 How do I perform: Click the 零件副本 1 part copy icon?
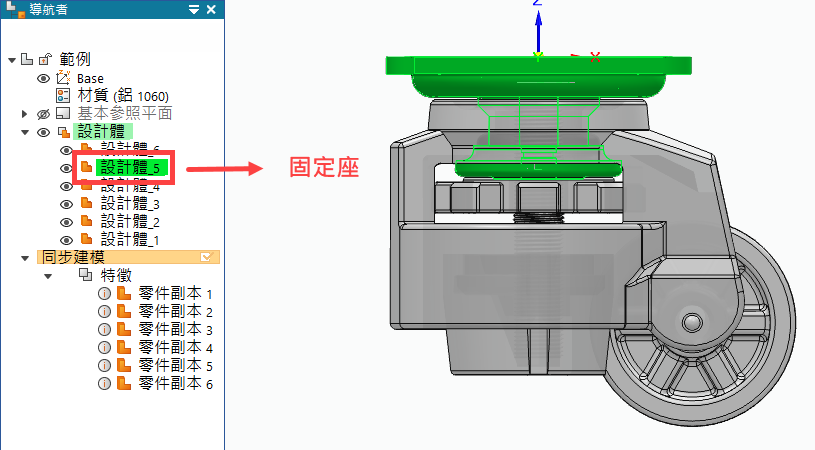tap(124, 294)
